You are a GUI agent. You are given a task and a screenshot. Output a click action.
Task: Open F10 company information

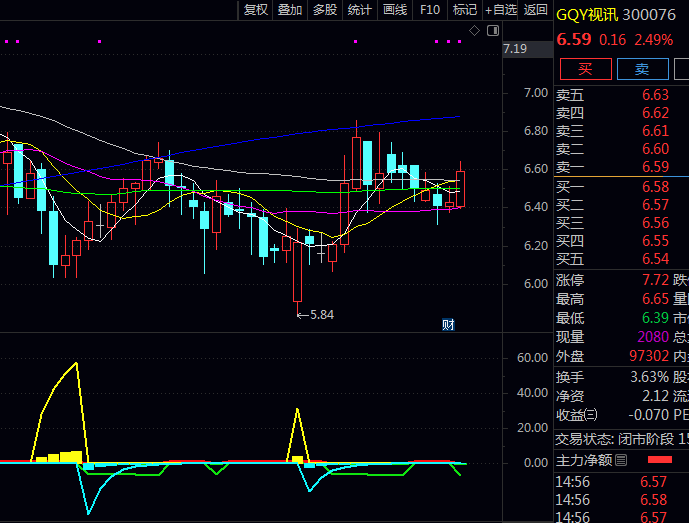click(x=430, y=10)
